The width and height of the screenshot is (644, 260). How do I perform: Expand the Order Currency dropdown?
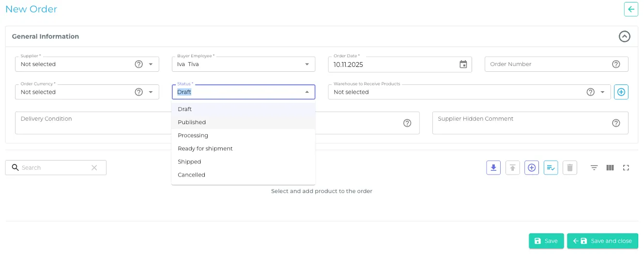151,92
